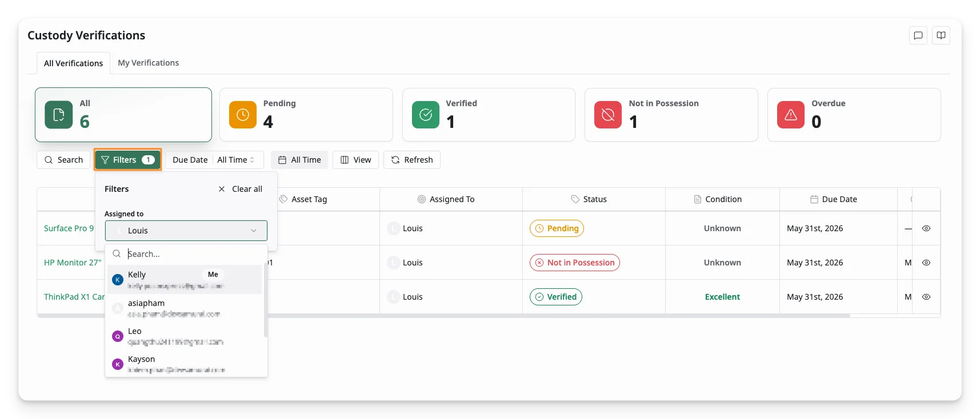
Task: Open the Surface Pro 9 asset link
Action: [69, 228]
